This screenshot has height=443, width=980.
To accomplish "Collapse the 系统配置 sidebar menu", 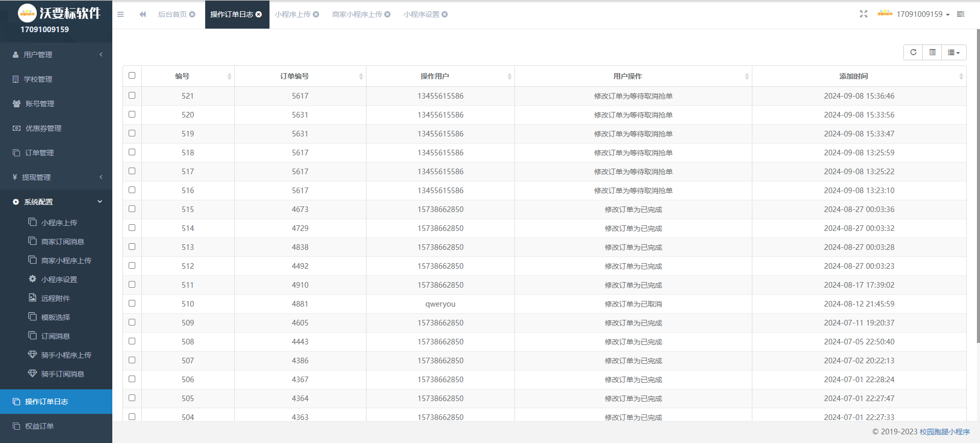I will tap(56, 202).
